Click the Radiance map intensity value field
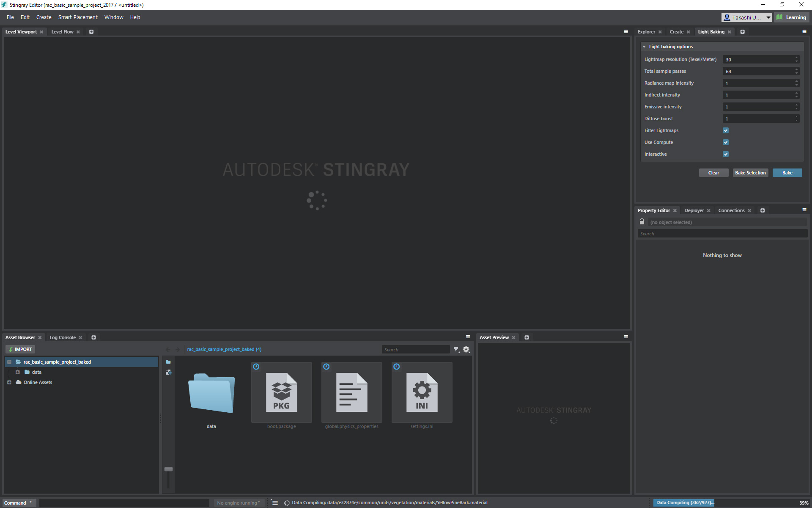 pos(758,83)
